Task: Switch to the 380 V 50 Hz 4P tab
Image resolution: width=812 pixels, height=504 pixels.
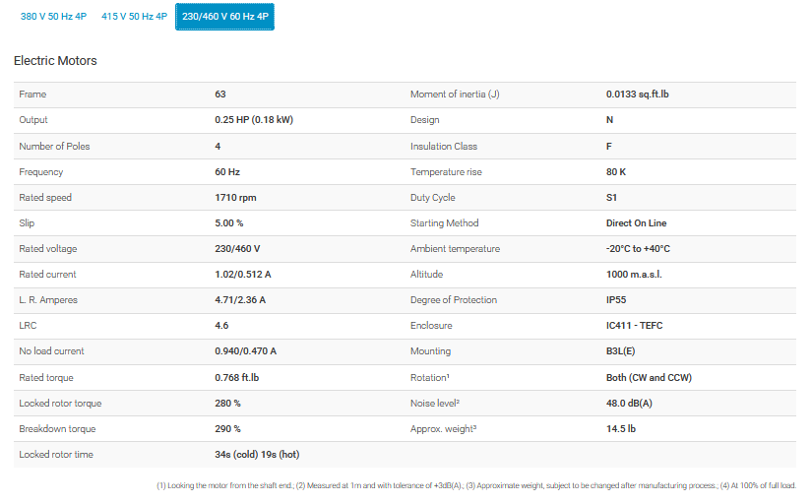Action: [x=53, y=17]
